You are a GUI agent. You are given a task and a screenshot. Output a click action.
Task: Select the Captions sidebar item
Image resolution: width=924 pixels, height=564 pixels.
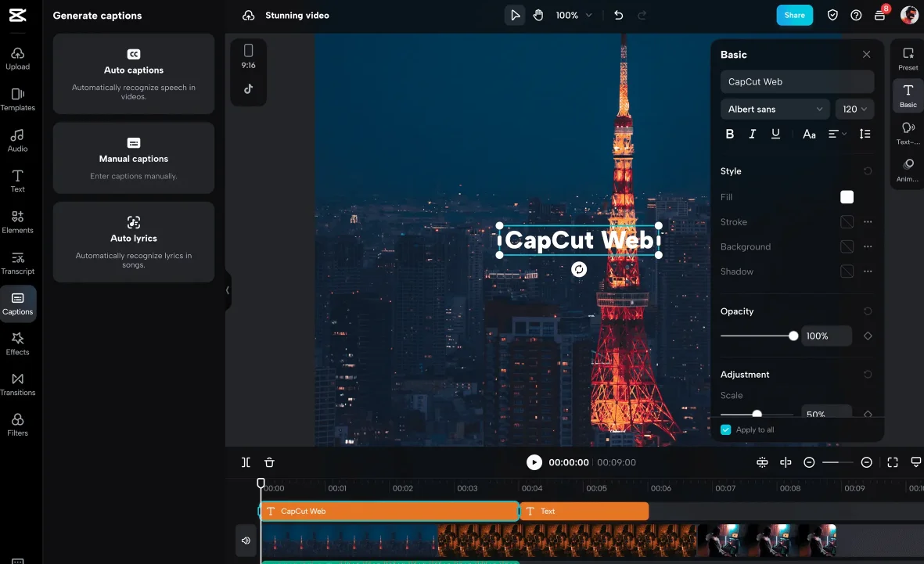click(18, 304)
